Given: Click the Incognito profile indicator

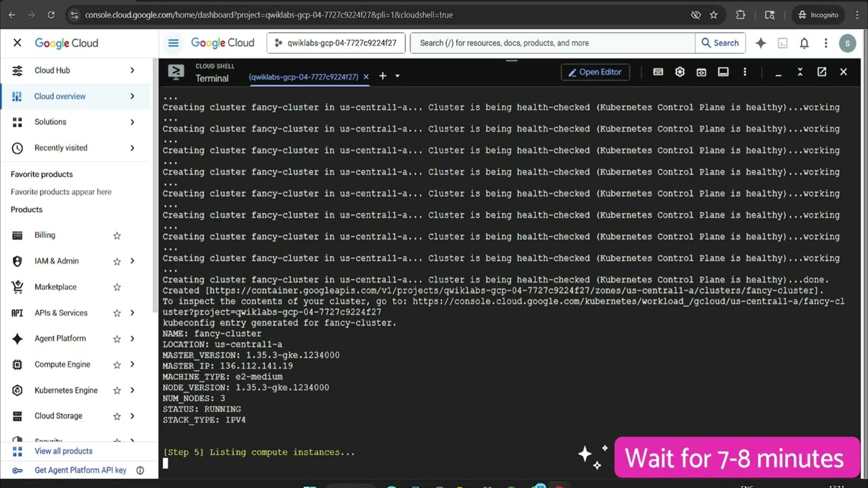Looking at the screenshot, I should pos(818,15).
